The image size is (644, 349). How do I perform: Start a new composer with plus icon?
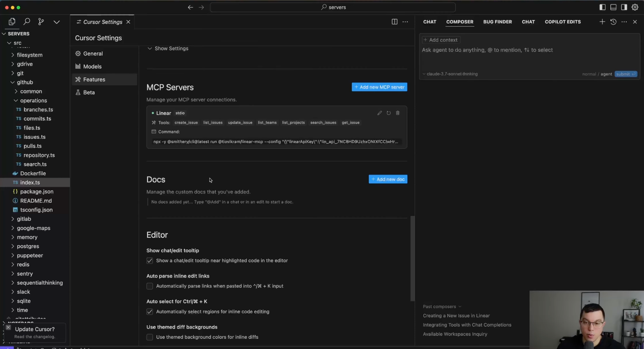pos(602,22)
